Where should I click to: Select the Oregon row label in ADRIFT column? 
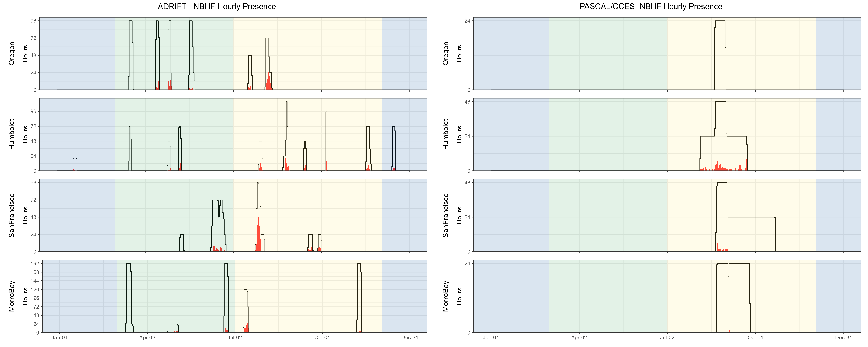pyautogui.click(x=12, y=53)
